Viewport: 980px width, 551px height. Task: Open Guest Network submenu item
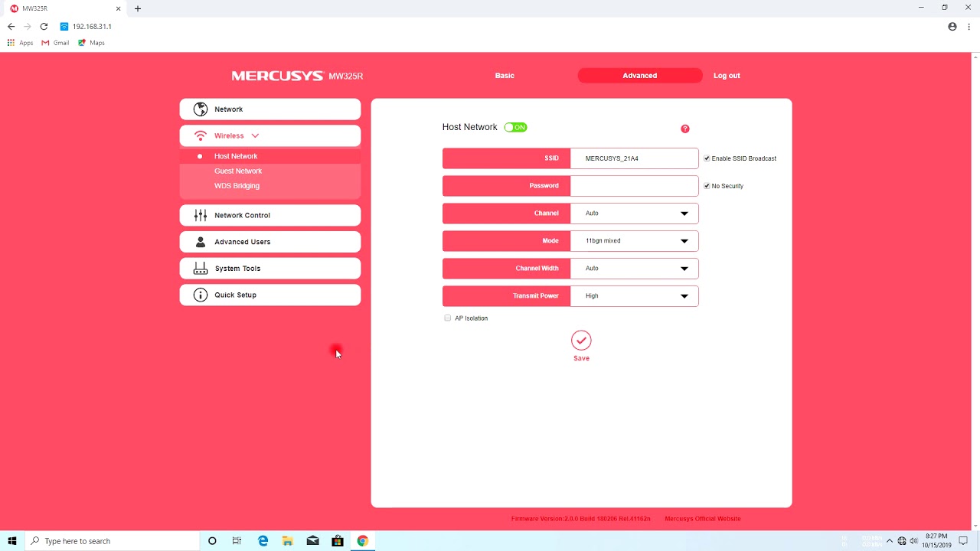tap(238, 171)
